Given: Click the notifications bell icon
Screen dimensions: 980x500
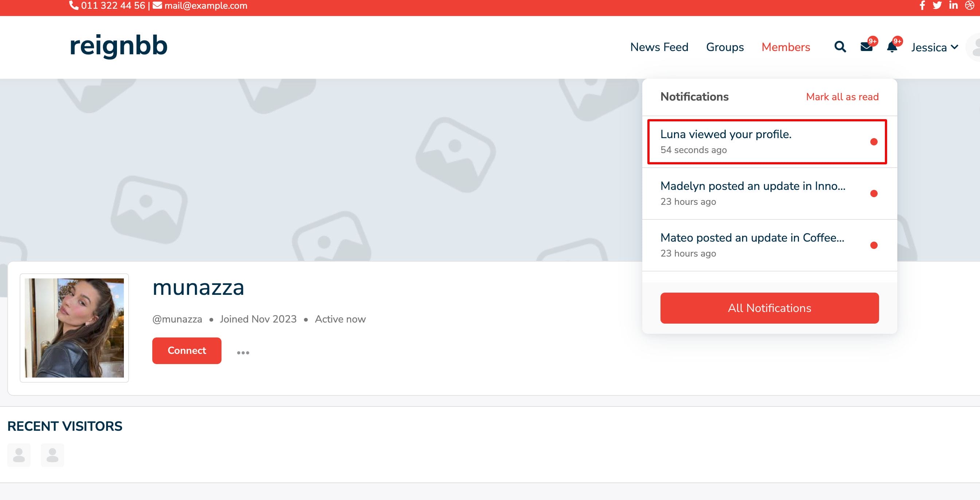Looking at the screenshot, I should click(x=892, y=47).
